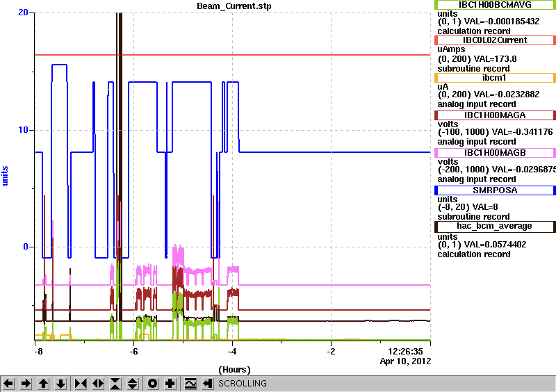Click 'calculation record' under IBC1H00BCMAVG
The height and width of the screenshot is (392, 556).
click(474, 31)
